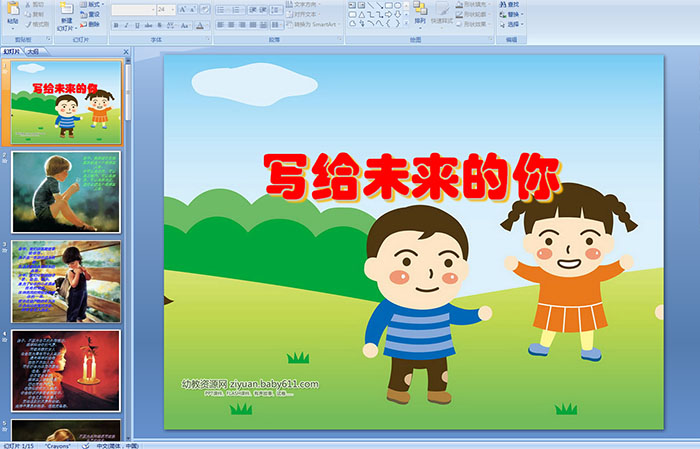Select the Elbow Connector shape
Image resolution: width=700 pixels, height=449 pixels.
tap(371, 15)
